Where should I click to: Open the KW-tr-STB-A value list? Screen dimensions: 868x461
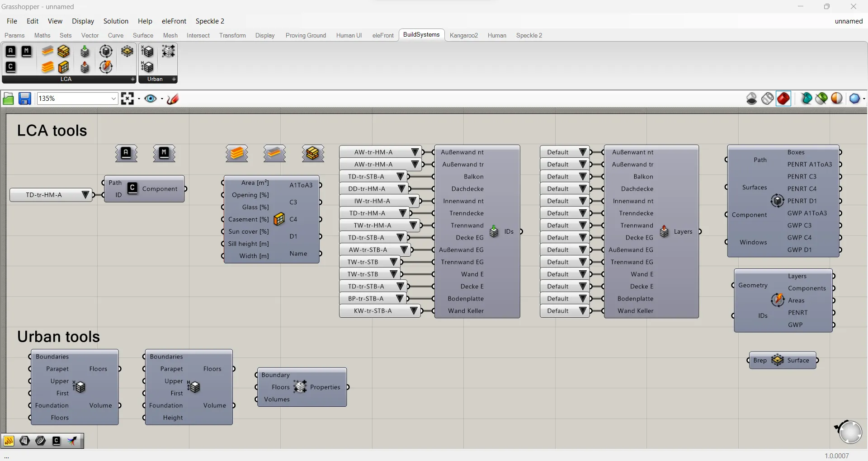[413, 311]
